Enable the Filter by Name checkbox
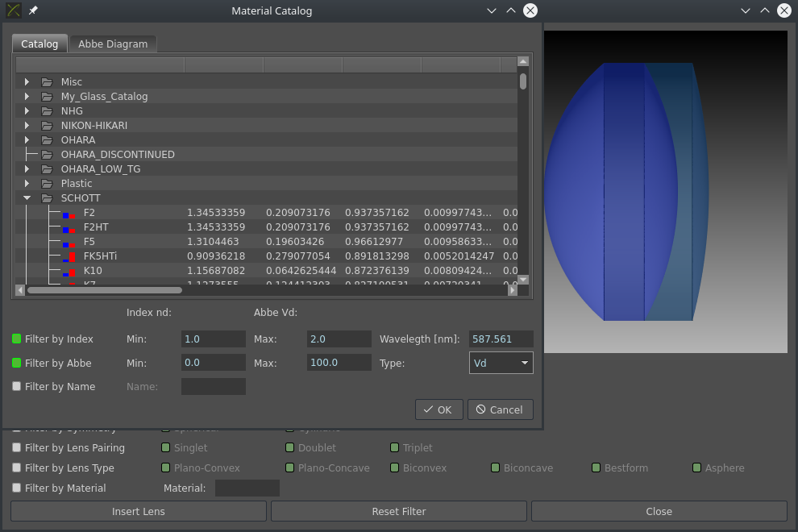The image size is (798, 532). coord(16,386)
